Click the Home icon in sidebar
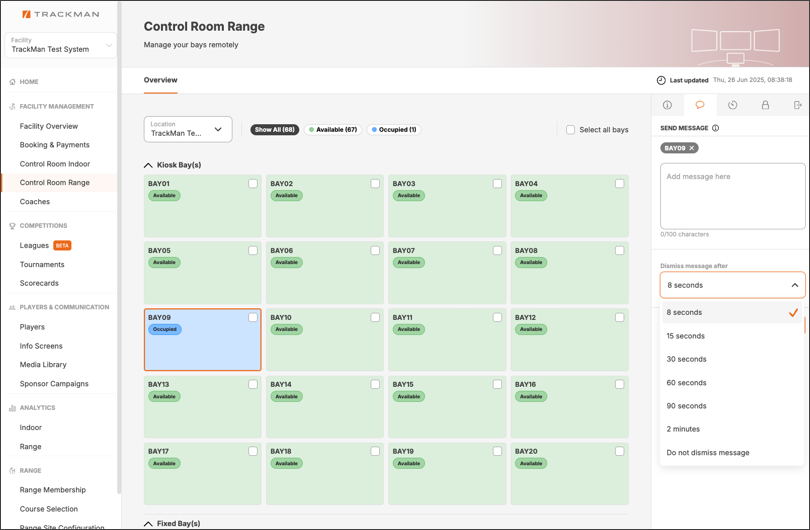The image size is (810, 530). [x=12, y=82]
